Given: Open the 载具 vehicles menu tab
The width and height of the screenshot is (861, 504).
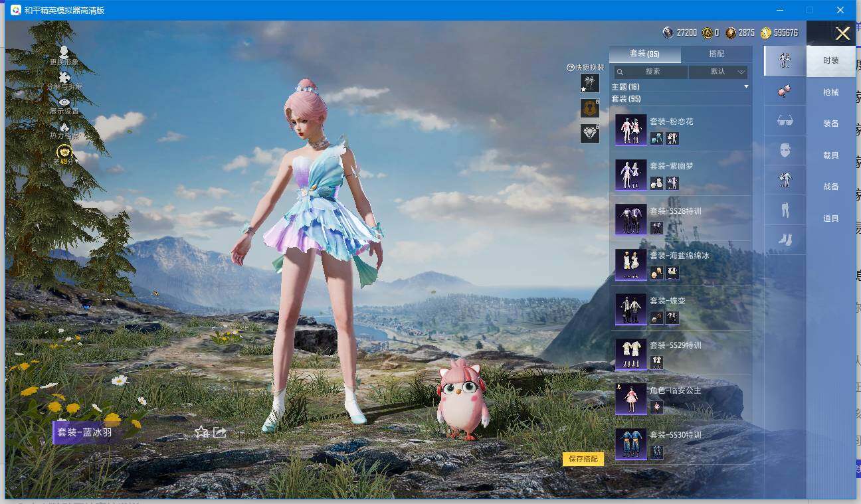Looking at the screenshot, I should 830,155.
